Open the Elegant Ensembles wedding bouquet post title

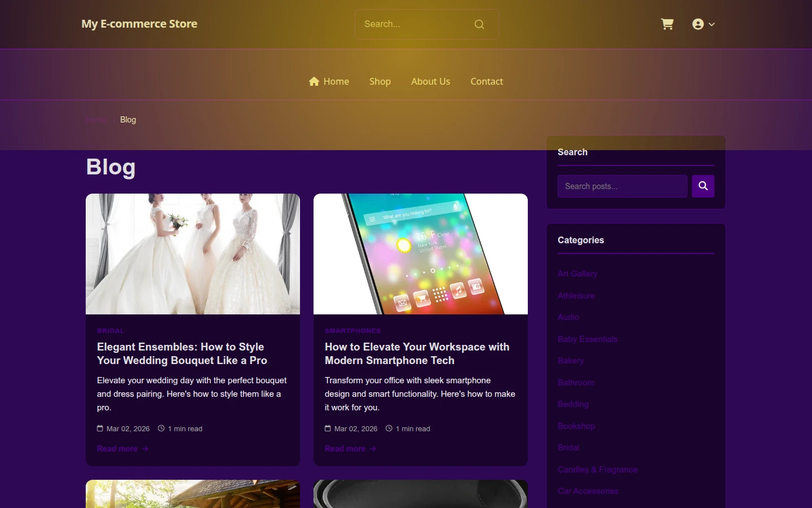[182, 353]
